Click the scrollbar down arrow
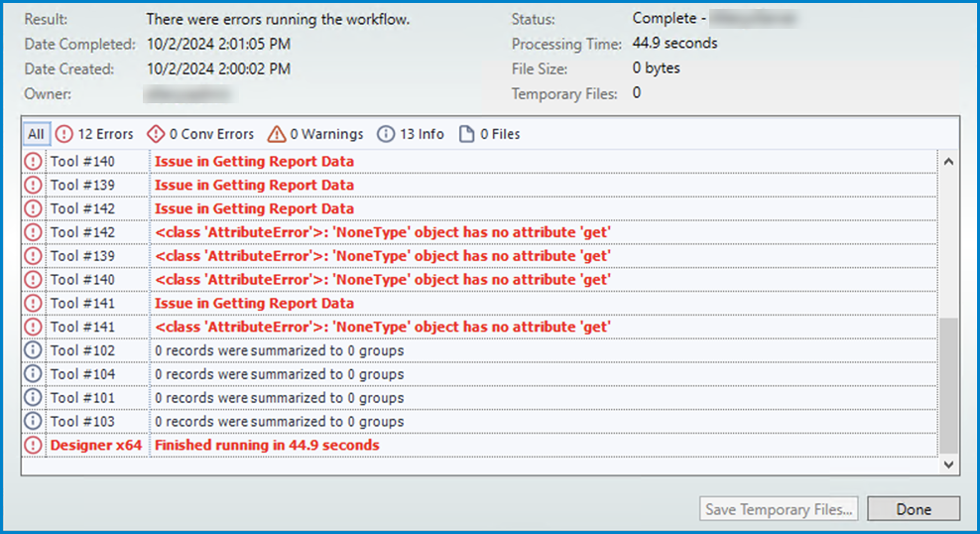The image size is (980, 534). (x=948, y=464)
